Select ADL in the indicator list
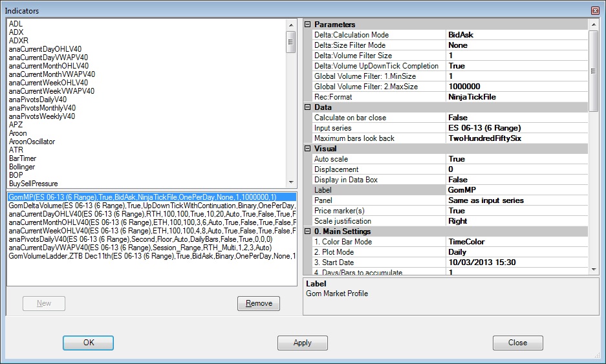The width and height of the screenshot is (606, 364). pos(16,24)
